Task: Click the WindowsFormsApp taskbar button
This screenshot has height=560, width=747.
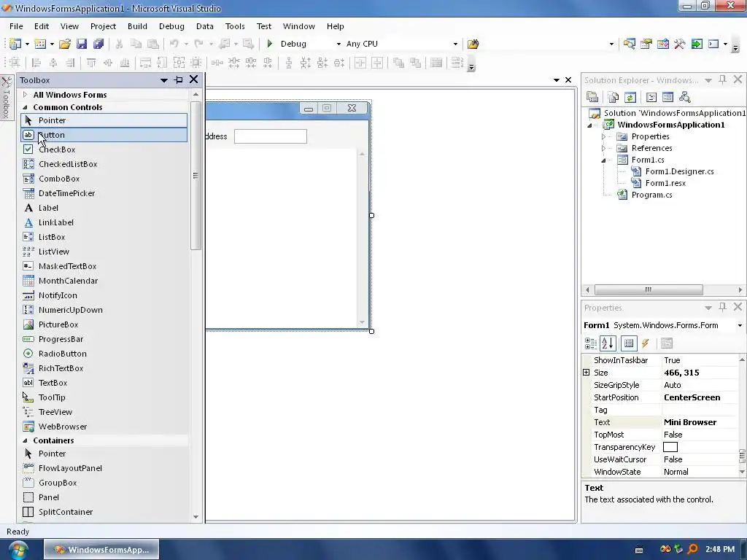Action: click(x=101, y=550)
